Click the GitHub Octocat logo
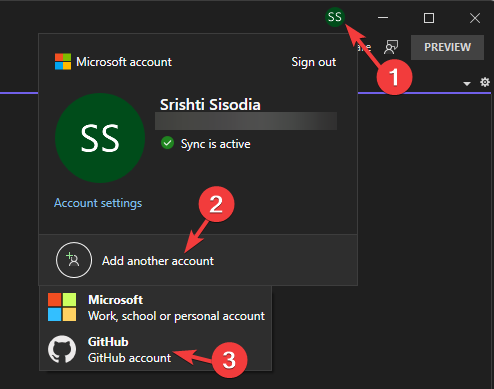The height and width of the screenshot is (389, 494). (62, 349)
